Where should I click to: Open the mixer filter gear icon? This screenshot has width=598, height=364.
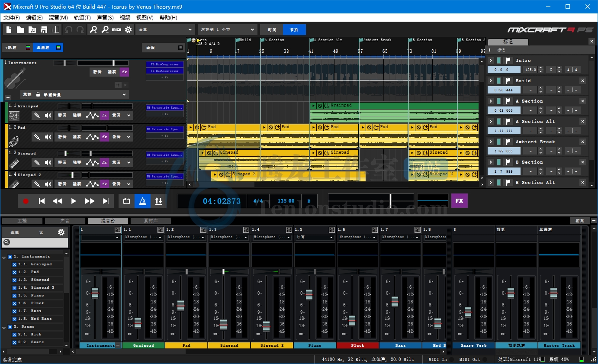(61, 232)
